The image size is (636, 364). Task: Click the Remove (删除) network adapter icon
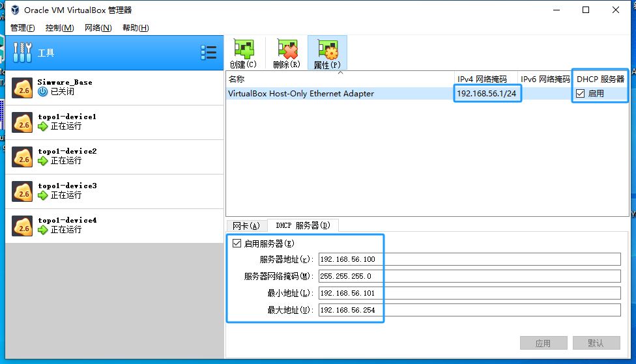[287, 51]
